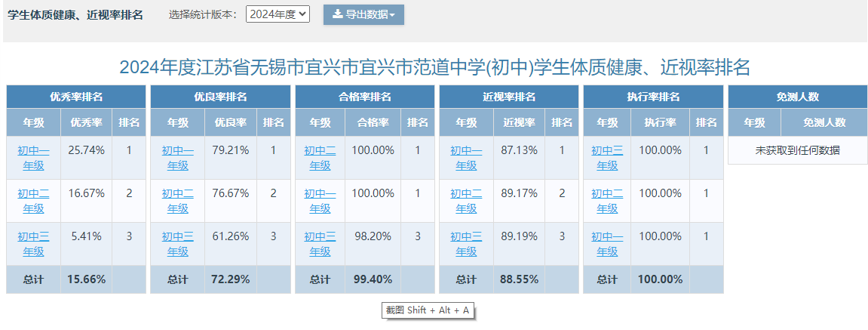The height and width of the screenshot is (330, 868).
Task: Select the 99.40% total pass rate
Action: coord(373,279)
